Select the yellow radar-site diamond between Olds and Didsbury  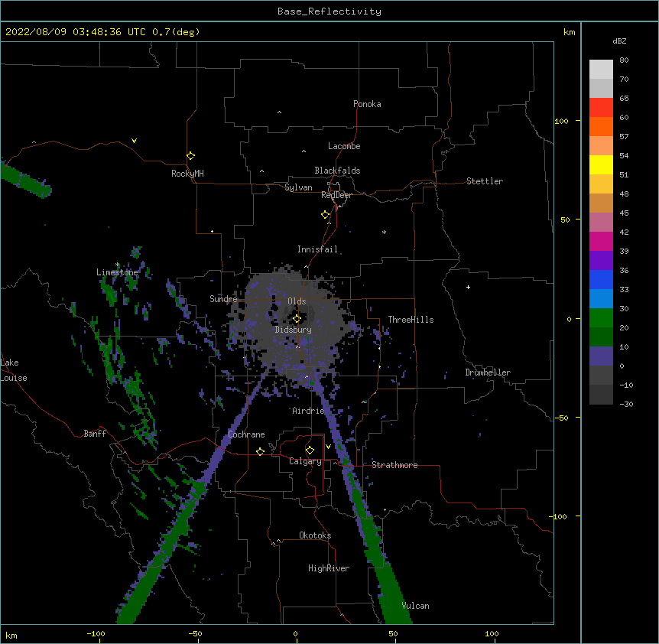297,319
